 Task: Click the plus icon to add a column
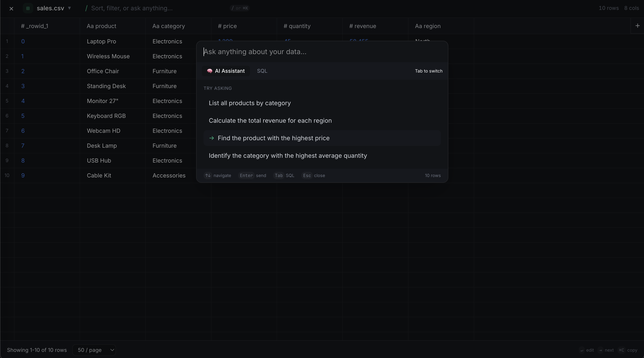point(638,26)
